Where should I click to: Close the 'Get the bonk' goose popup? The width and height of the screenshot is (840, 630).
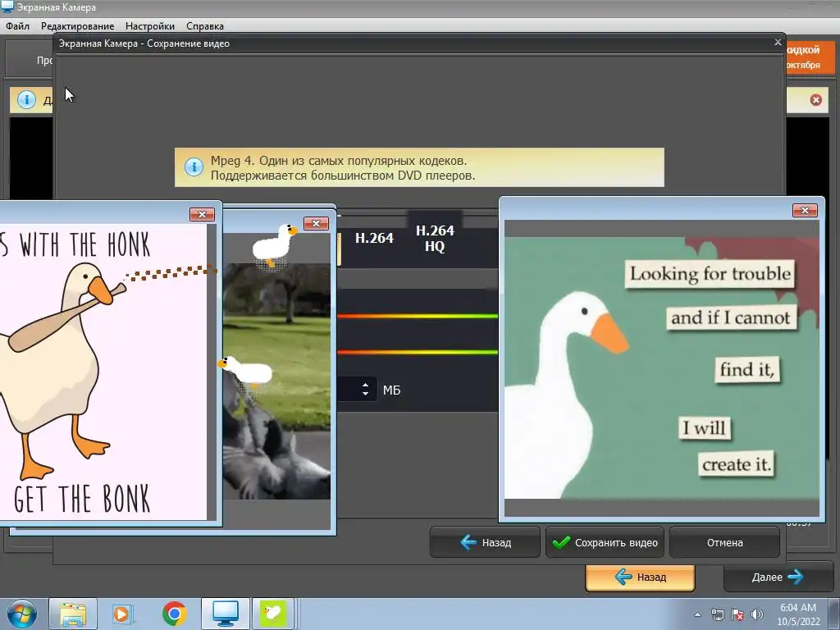tap(202, 214)
